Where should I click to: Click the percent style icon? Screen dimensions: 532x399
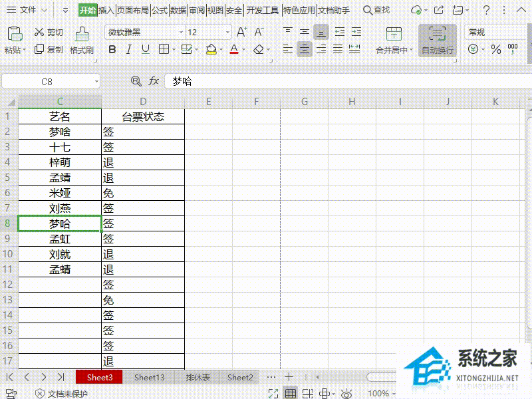(495, 49)
